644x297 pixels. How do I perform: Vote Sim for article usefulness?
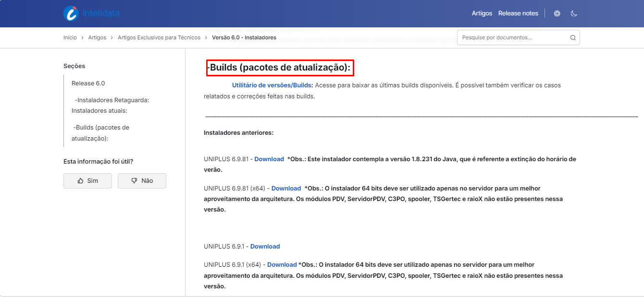click(87, 181)
